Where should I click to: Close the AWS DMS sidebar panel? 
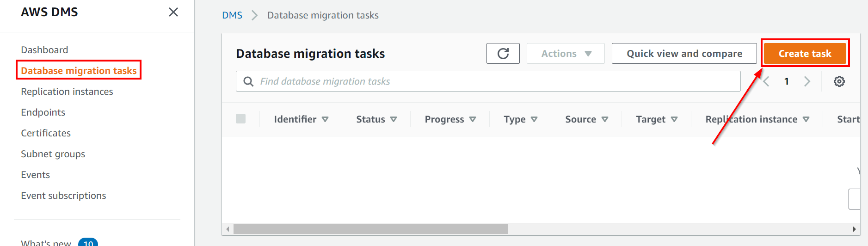(173, 12)
